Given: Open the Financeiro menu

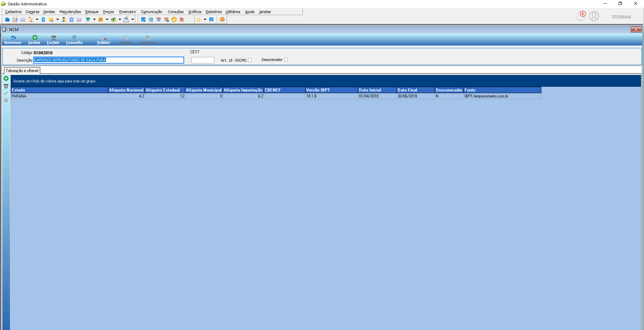Looking at the screenshot, I should [127, 12].
